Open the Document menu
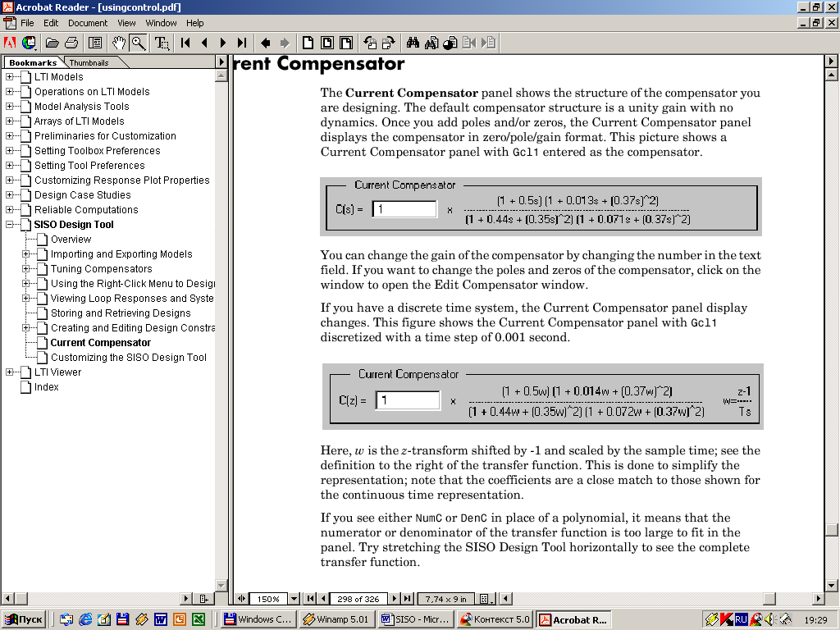 [88, 23]
